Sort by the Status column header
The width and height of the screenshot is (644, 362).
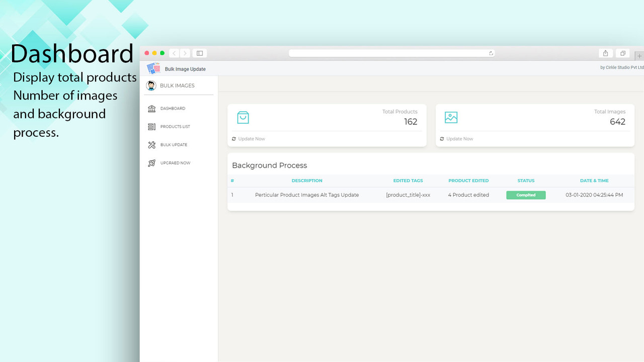click(x=526, y=180)
